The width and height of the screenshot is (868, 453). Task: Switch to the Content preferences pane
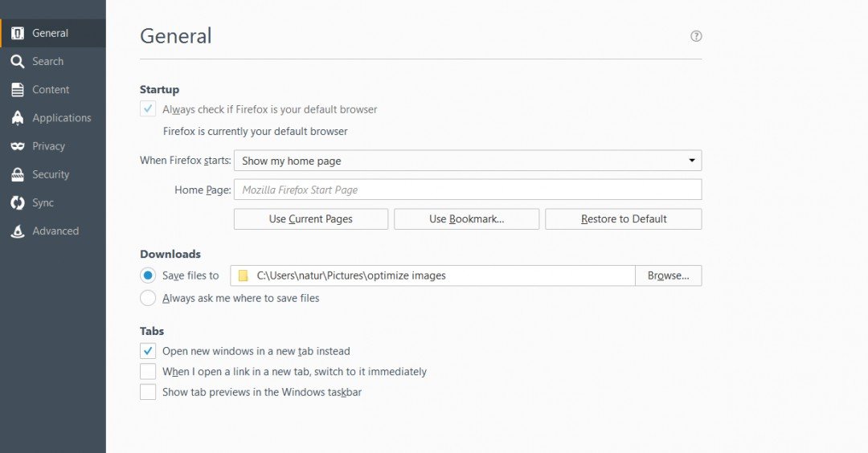pyautogui.click(x=52, y=90)
